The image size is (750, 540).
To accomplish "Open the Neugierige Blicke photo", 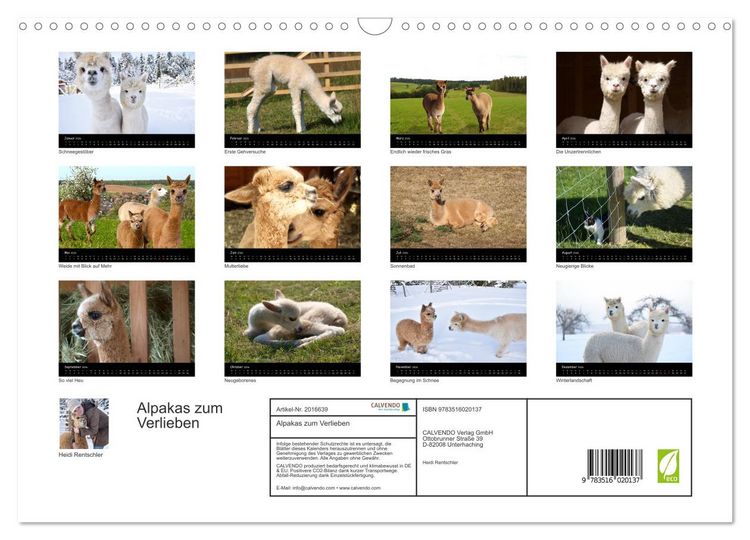I will tap(624, 214).
